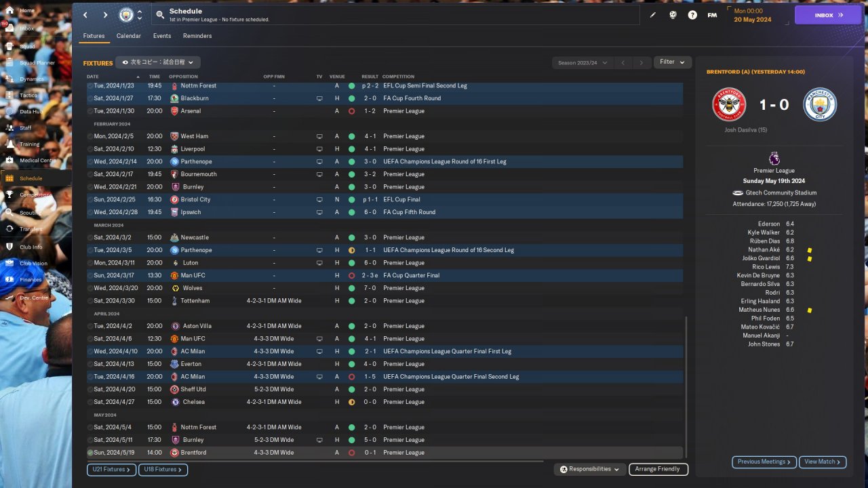Click the fixtures list vertical scrollbar
868x488 pixels.
(686, 386)
